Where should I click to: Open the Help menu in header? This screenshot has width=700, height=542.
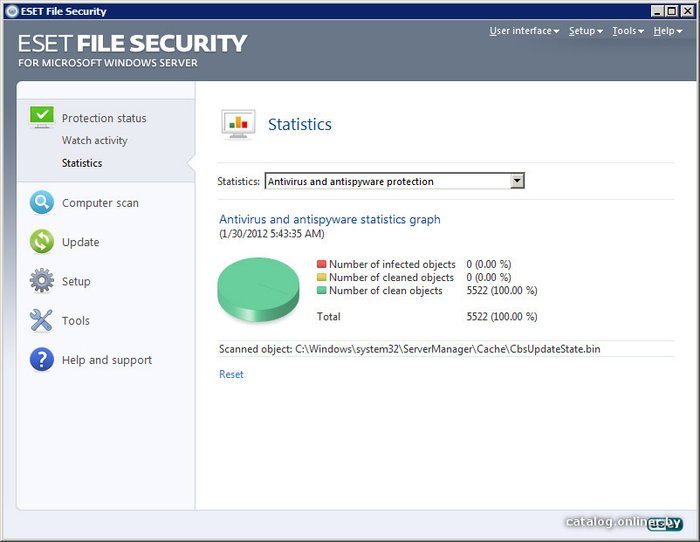point(668,31)
